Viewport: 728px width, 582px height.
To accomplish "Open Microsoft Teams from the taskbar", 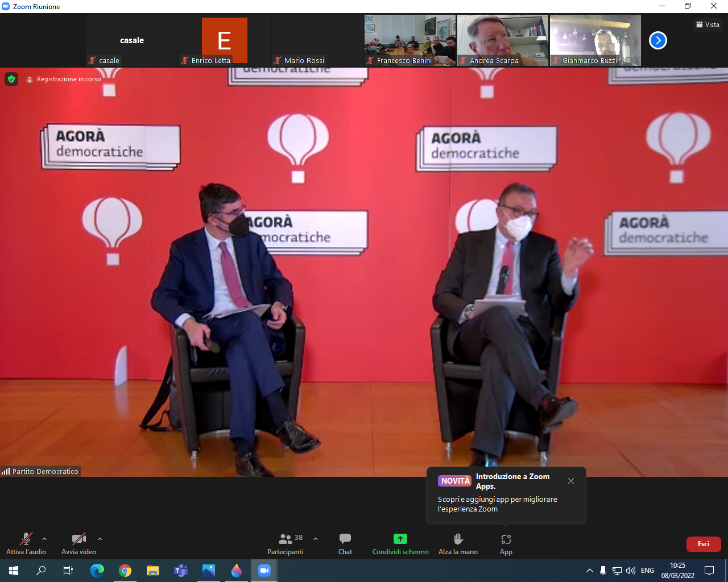I will click(181, 571).
